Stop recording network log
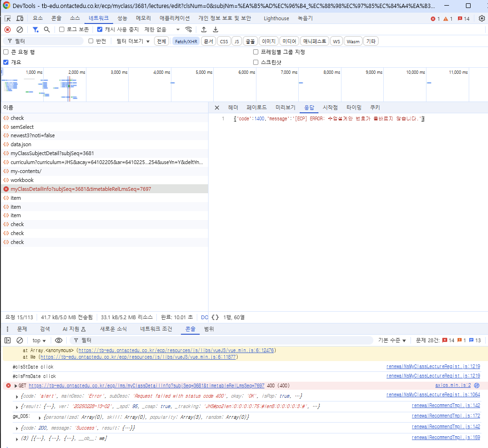 click(8, 30)
